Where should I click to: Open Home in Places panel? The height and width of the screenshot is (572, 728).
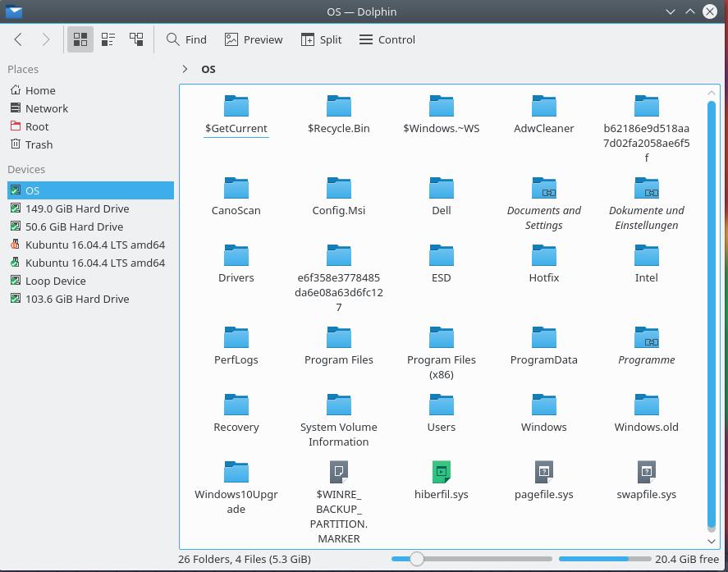click(x=39, y=90)
